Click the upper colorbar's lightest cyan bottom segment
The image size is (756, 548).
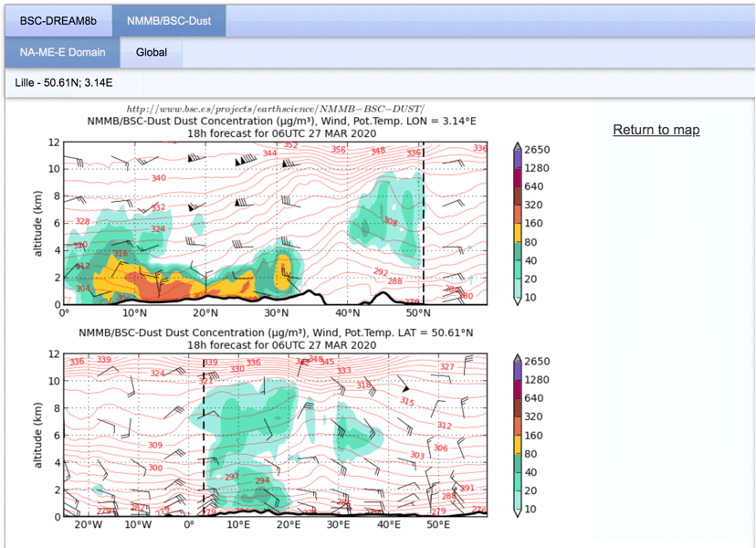(x=518, y=291)
